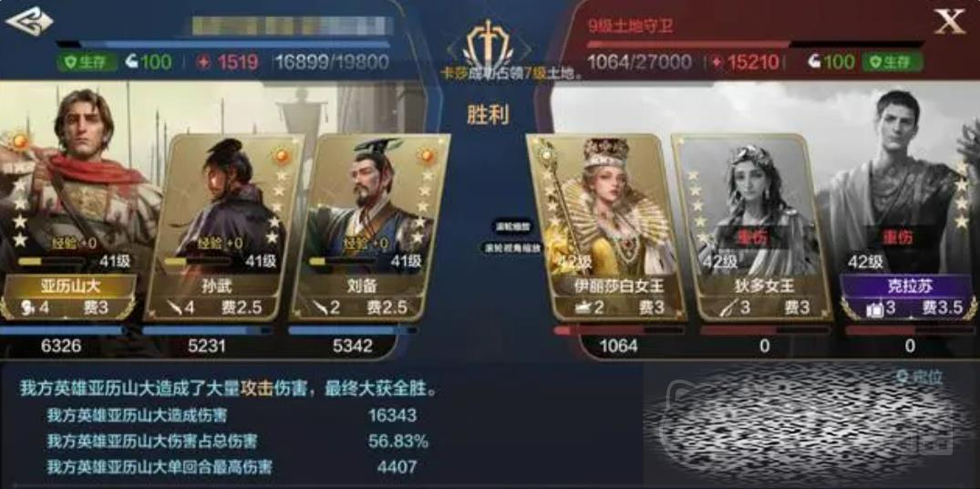Viewport: 980px width, 489px height.
Task: Close the battle report with X
Action: (x=949, y=22)
